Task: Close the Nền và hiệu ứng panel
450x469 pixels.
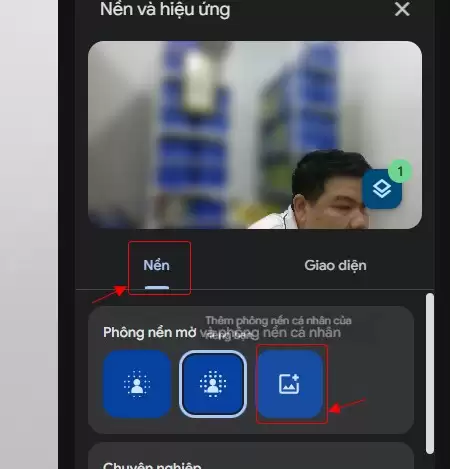Action: coord(402,9)
